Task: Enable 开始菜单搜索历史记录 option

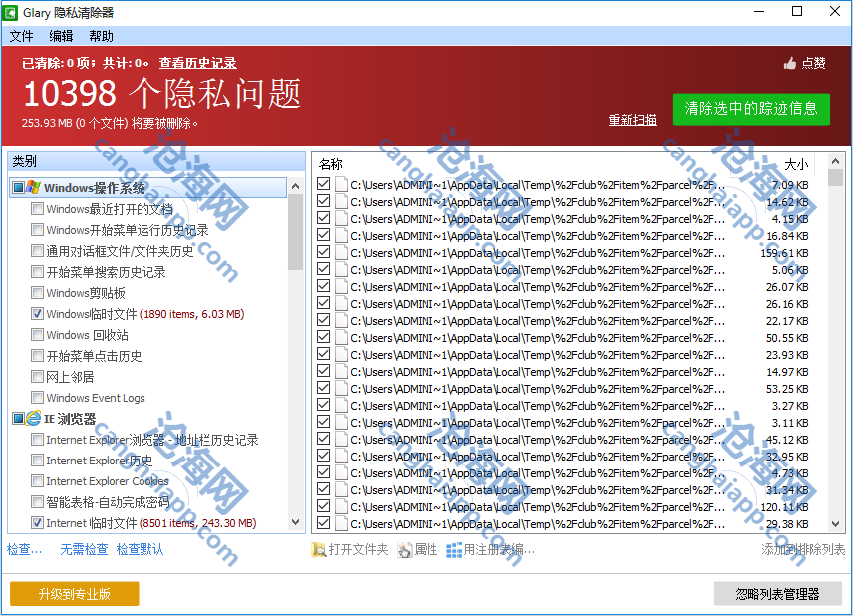Action: (x=37, y=271)
